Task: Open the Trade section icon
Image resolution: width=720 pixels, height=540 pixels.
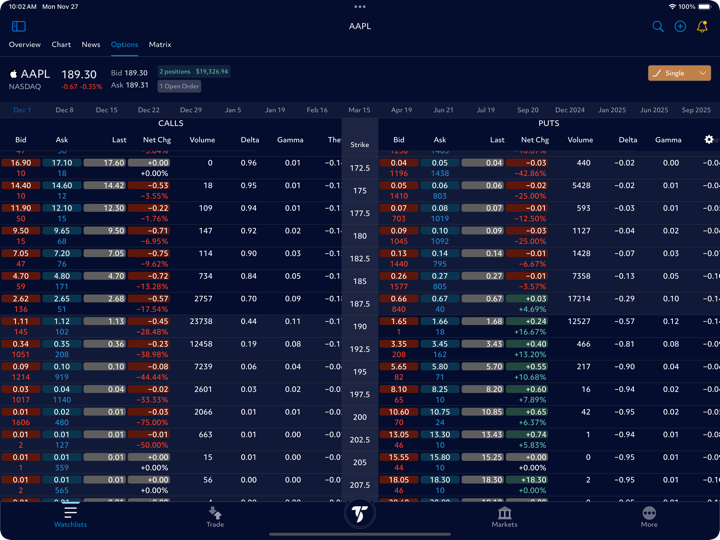Action: [x=215, y=516]
